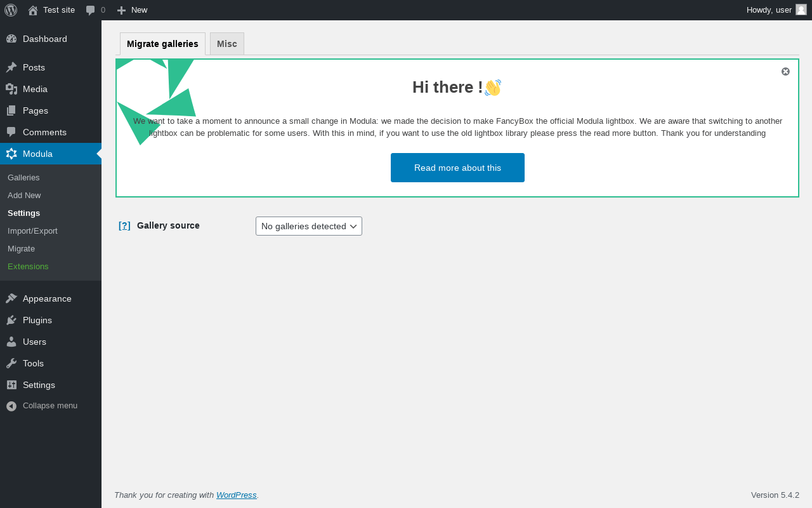Viewport: 812px width, 508px height.
Task: Click the Plugins plug icon
Action: [x=11, y=320]
